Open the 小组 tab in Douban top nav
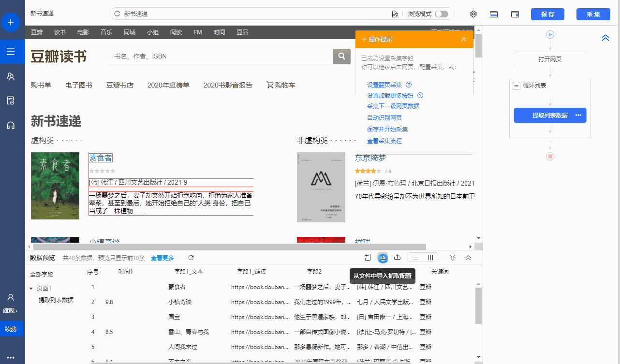Screen dimensions: 620x364 pyautogui.click(x=153, y=32)
